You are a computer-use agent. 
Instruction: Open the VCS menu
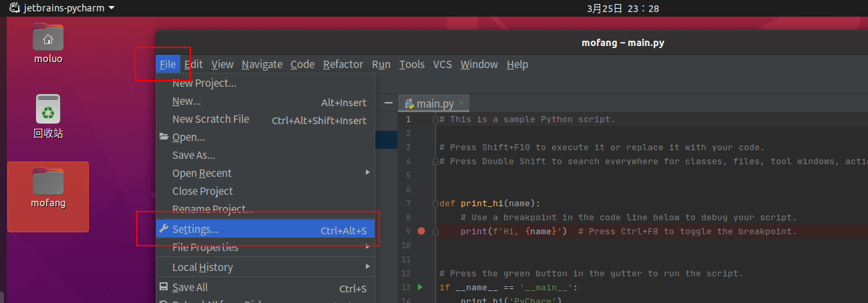443,65
